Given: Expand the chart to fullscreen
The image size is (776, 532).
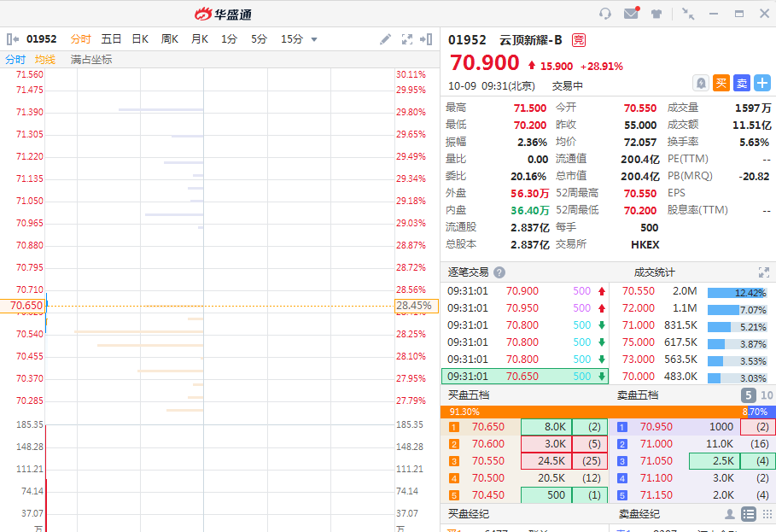Looking at the screenshot, I should pos(407,39).
